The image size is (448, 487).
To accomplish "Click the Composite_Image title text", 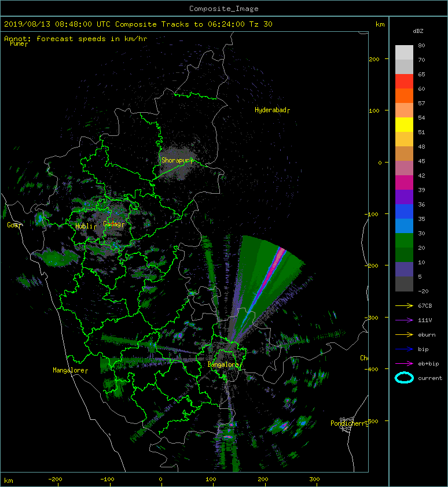I will coord(224,9).
